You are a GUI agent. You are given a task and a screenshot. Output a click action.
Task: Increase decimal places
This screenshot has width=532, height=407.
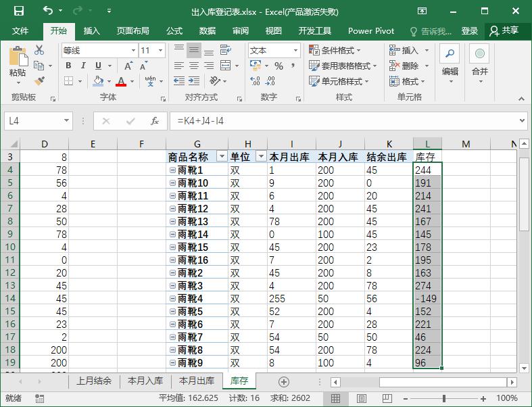point(255,81)
